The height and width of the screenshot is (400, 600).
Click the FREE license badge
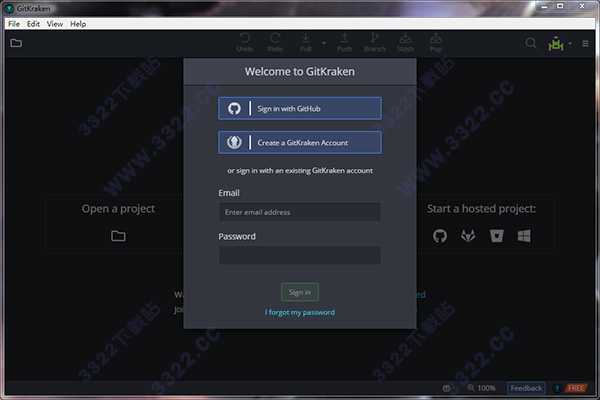[x=576, y=388]
